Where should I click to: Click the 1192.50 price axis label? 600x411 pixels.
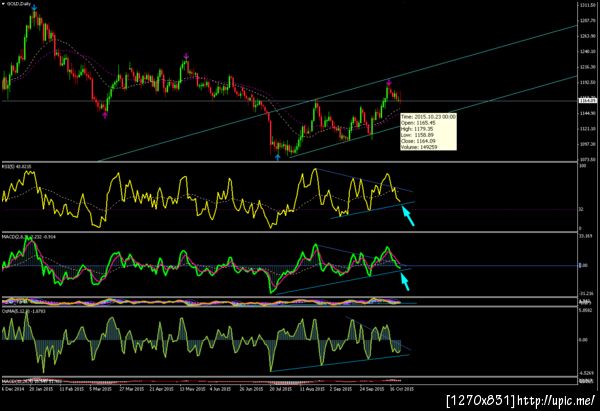click(x=587, y=82)
